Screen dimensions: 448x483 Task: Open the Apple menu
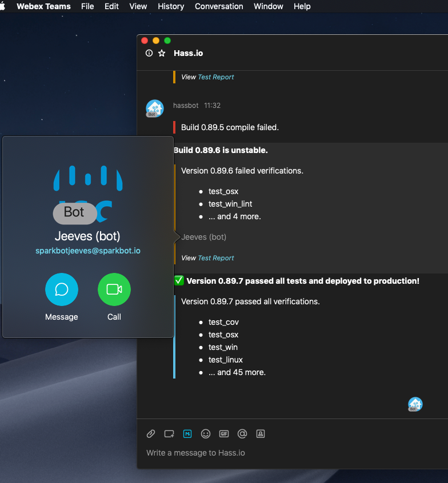click(3, 6)
